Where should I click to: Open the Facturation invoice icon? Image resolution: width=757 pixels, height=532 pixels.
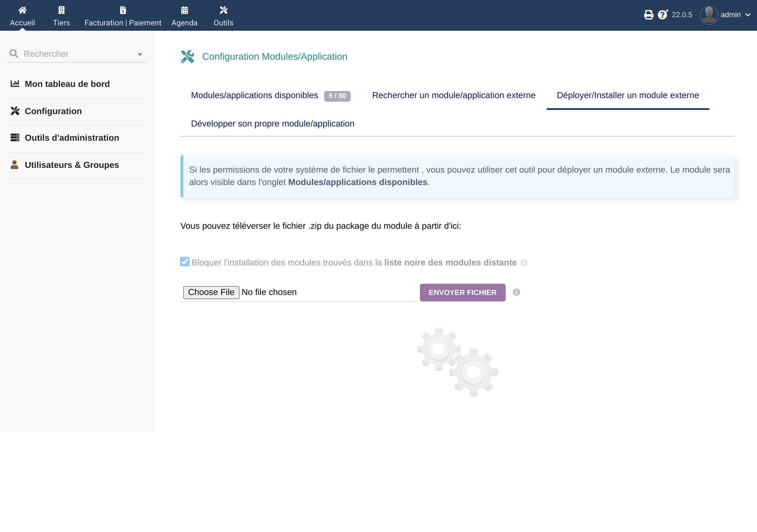pos(123,10)
